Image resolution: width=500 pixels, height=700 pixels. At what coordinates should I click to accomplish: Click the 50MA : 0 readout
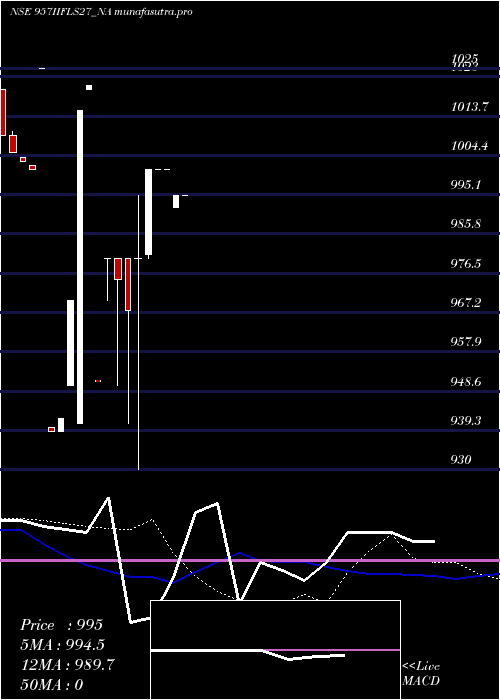(x=52, y=684)
